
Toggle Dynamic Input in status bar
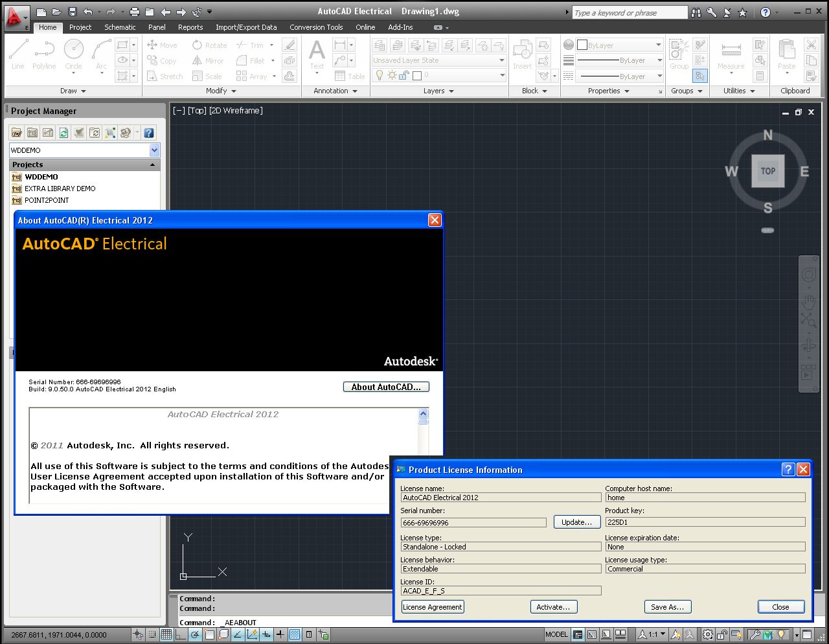click(x=266, y=634)
